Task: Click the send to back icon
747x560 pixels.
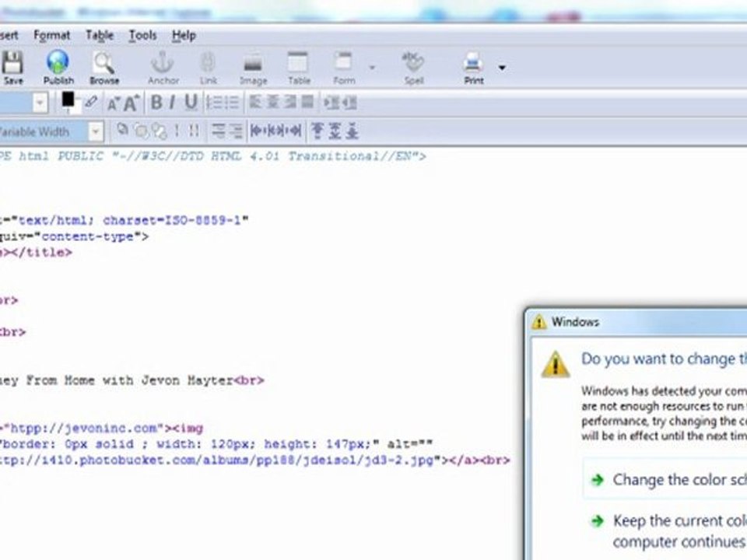Action: pos(160,131)
